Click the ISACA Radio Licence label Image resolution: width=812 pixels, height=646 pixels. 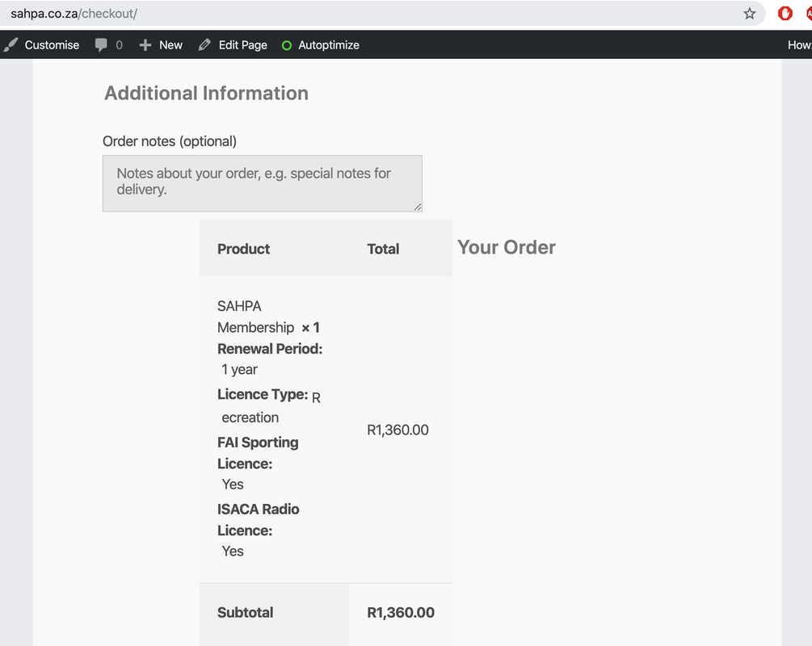pos(259,520)
